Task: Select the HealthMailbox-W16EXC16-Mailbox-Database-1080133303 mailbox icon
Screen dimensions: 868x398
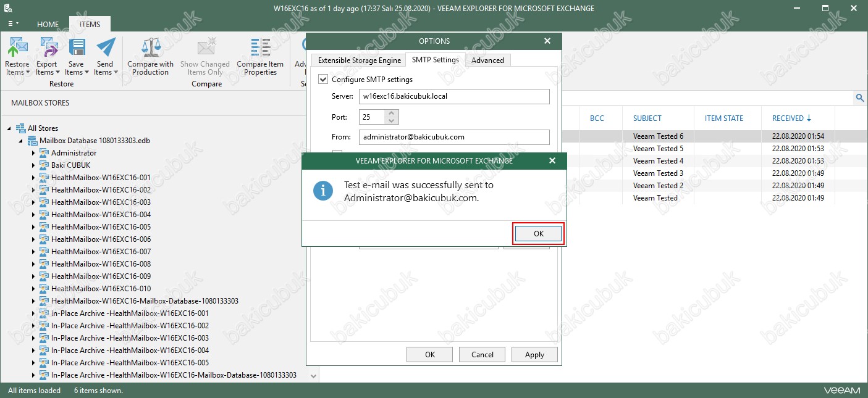Action: click(x=44, y=301)
